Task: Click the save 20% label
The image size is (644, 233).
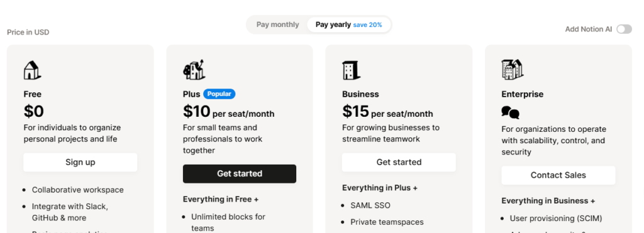Action: [367, 25]
